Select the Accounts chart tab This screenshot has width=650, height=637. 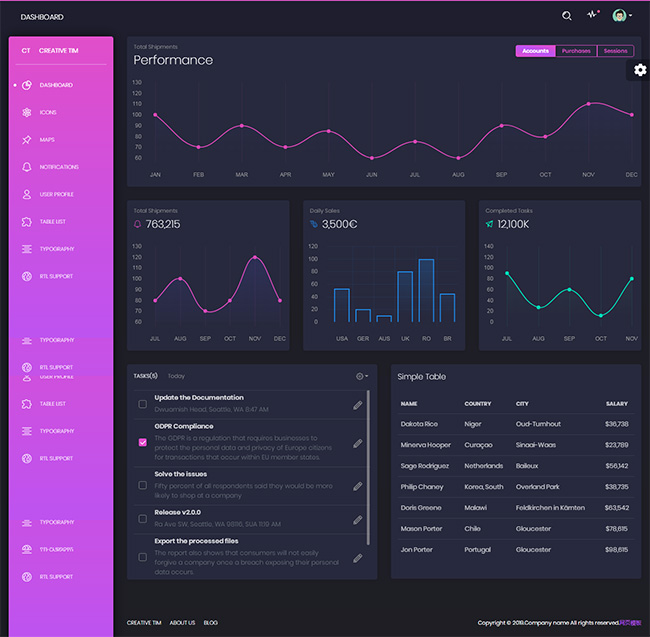(x=535, y=51)
